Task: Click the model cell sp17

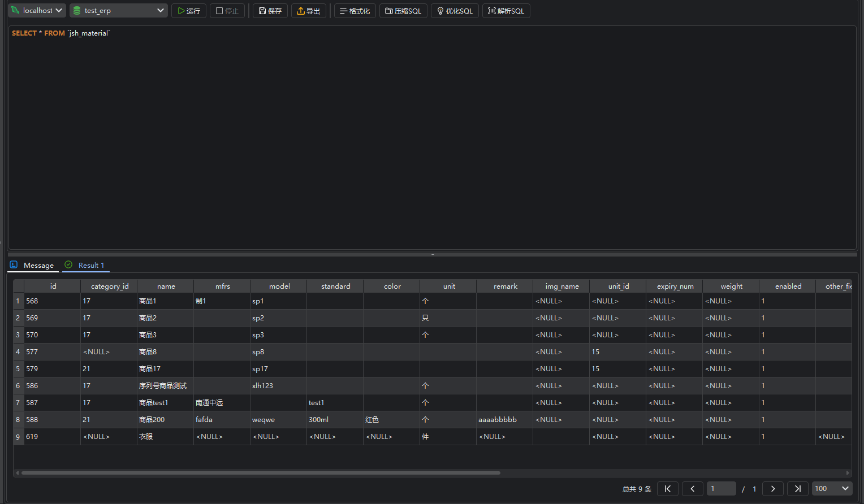Action: click(279, 369)
